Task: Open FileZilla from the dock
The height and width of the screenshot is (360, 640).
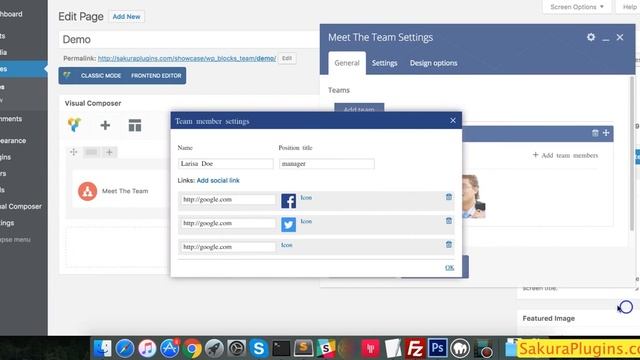Action: coord(415,349)
